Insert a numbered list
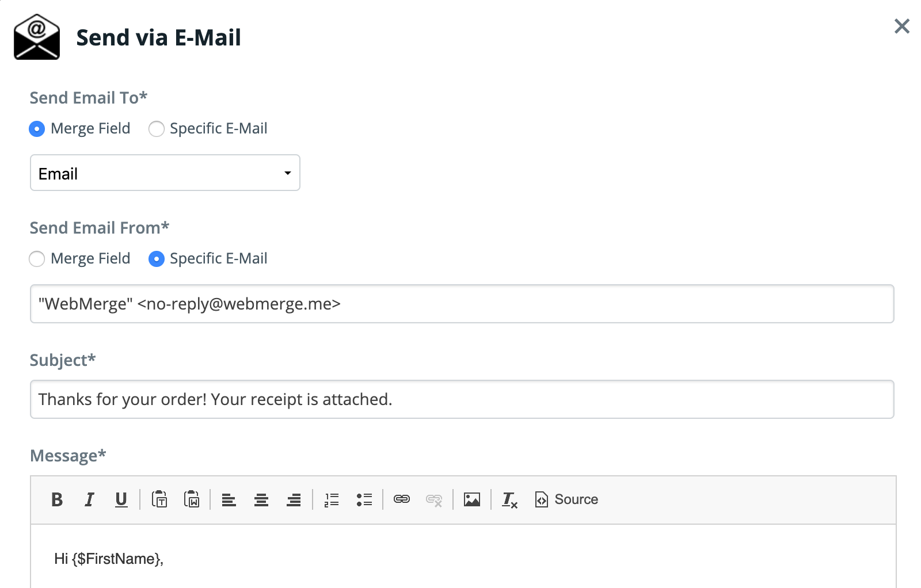The image size is (921, 588). coord(331,500)
